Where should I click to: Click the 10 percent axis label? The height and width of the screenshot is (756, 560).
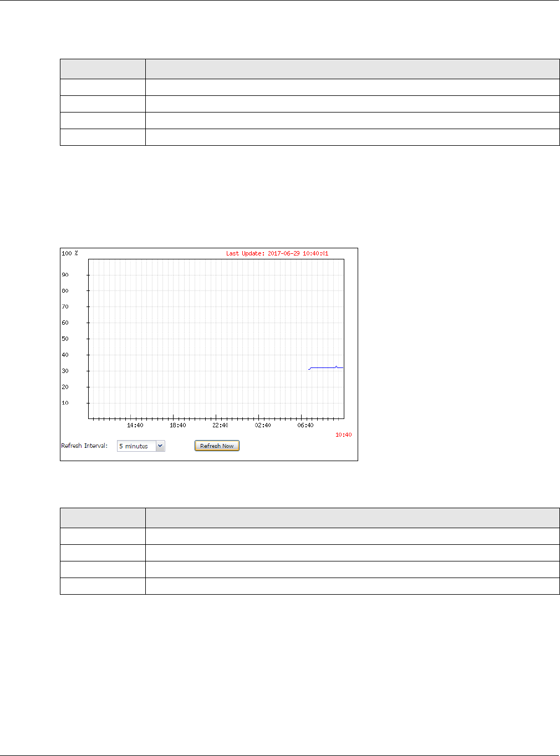click(x=65, y=403)
